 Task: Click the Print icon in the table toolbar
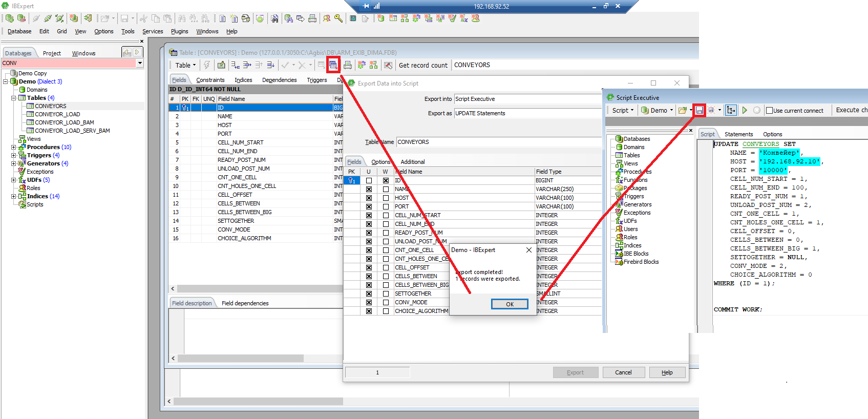(348, 65)
